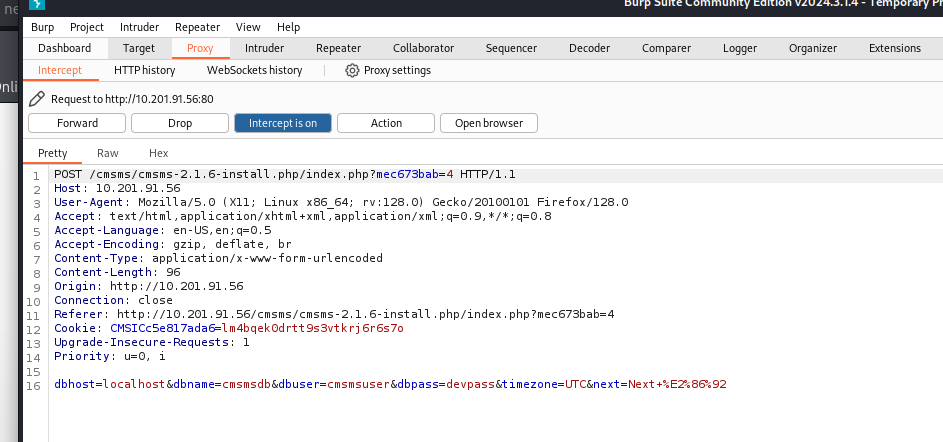Screen dimensions: 943x442
Task: Click the timezone value UTC in body
Action: tap(575, 384)
